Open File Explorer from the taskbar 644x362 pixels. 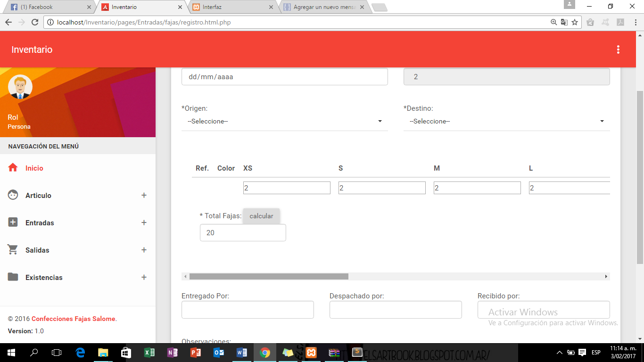tap(103, 353)
